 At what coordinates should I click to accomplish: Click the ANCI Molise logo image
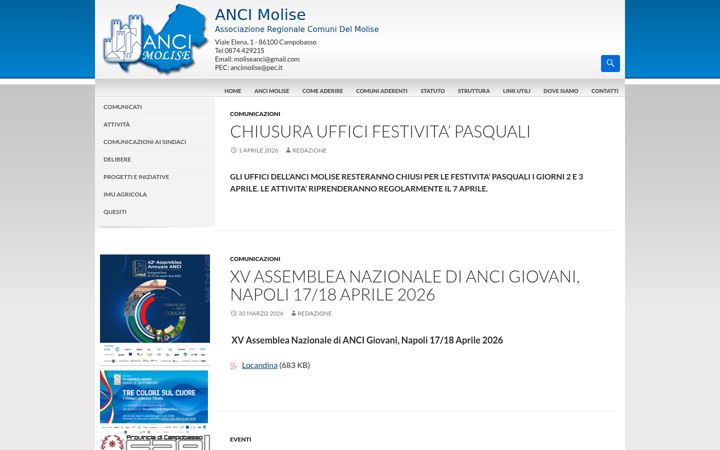pos(155,39)
